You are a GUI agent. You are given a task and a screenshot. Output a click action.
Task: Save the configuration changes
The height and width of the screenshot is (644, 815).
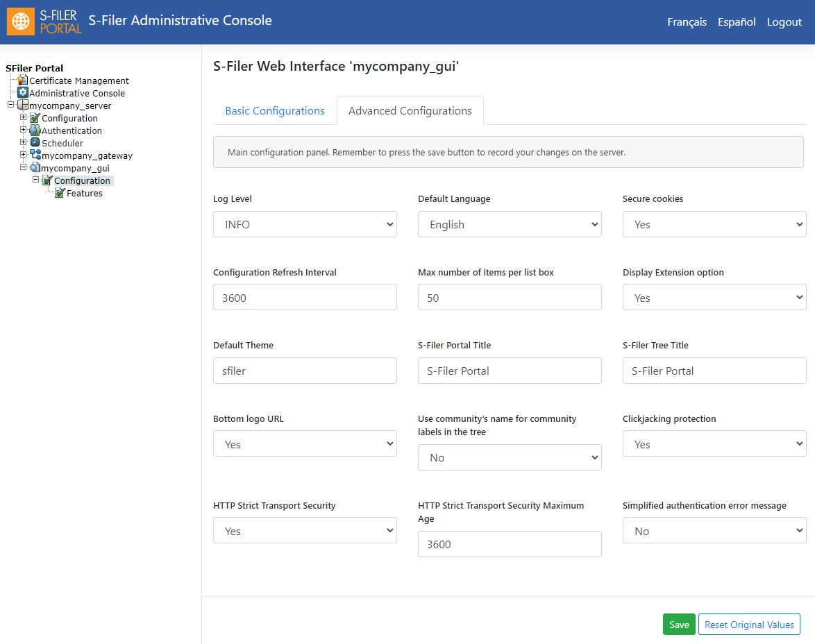click(x=679, y=625)
